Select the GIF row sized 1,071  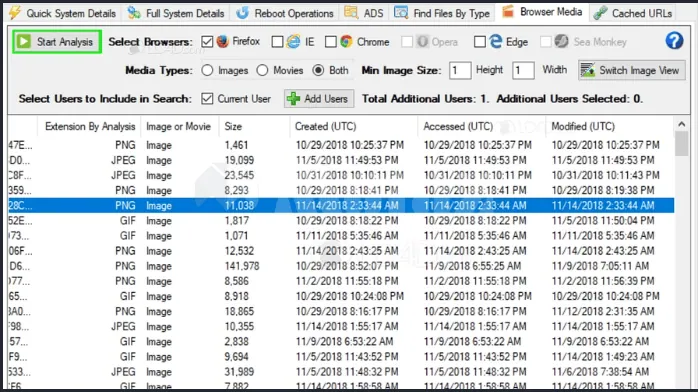point(341,236)
